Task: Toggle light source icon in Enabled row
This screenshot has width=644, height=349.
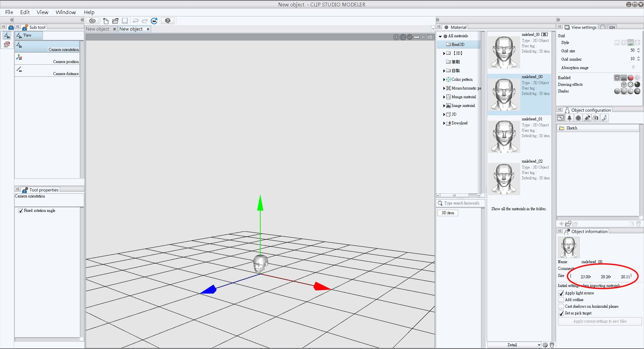Action: (617, 78)
